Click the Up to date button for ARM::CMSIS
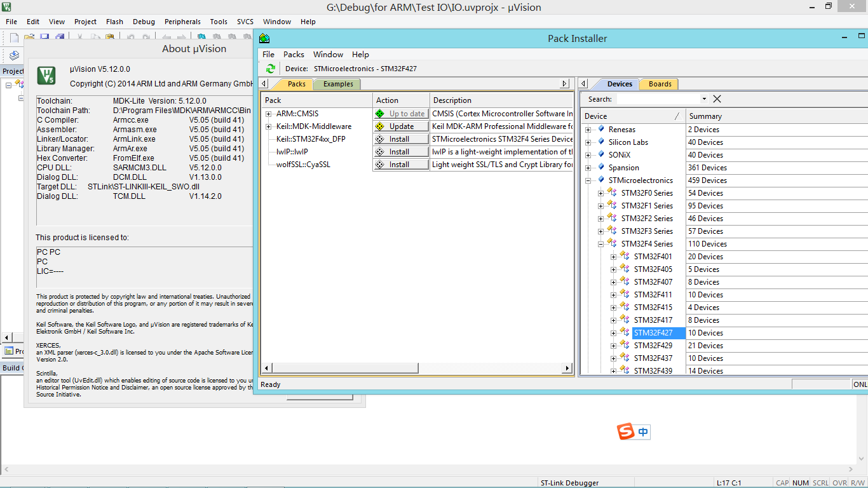Screen dimensions: 868x488 (401, 114)
